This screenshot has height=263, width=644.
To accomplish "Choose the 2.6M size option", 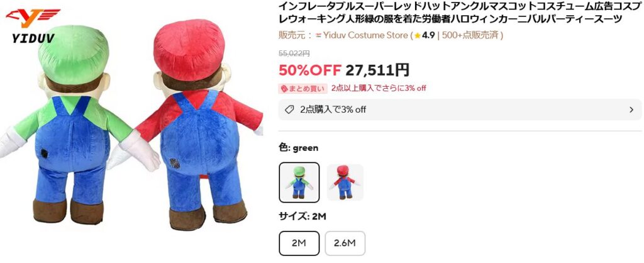I will click(x=345, y=243).
